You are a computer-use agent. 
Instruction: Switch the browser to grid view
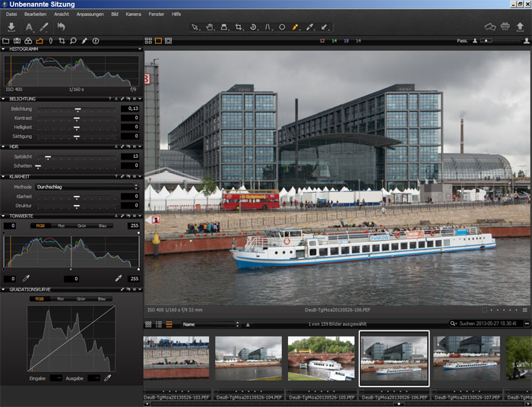tap(148, 324)
